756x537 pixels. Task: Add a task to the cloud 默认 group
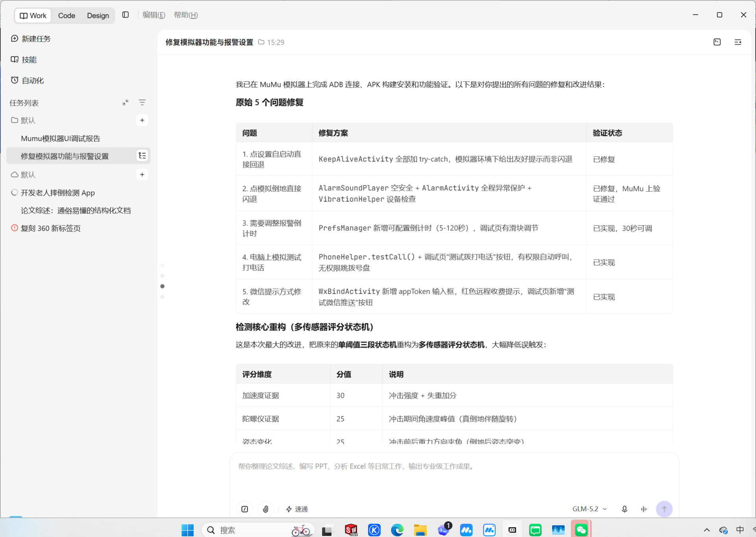pos(142,175)
